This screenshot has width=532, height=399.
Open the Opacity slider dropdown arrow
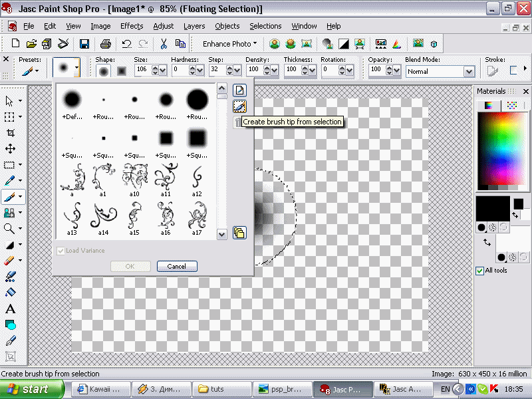396,70
